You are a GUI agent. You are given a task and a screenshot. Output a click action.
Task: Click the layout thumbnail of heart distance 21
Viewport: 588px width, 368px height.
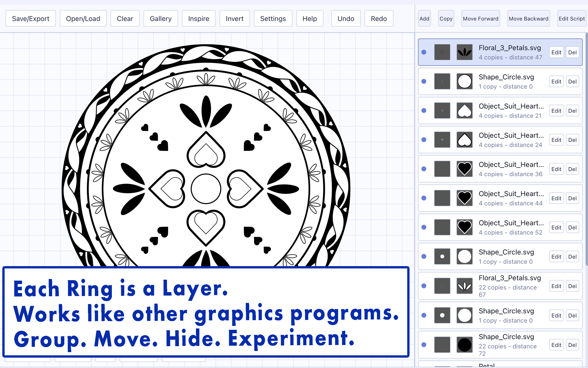tap(442, 110)
